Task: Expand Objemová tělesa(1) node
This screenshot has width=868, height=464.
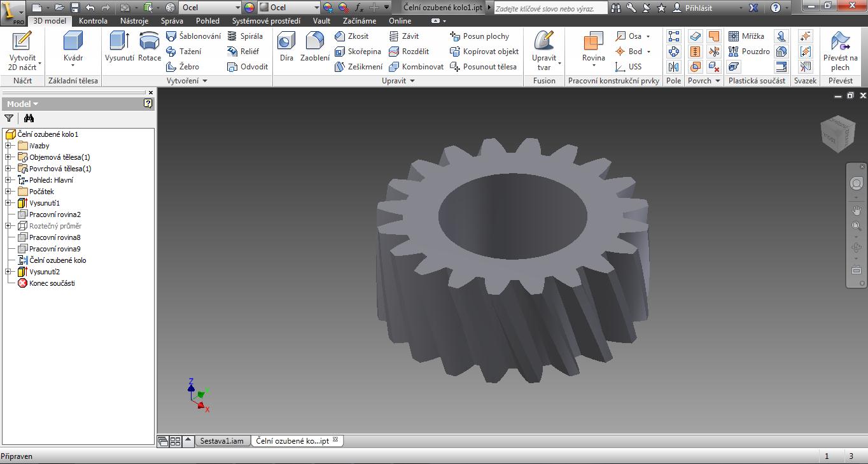Action: pyautogui.click(x=8, y=157)
